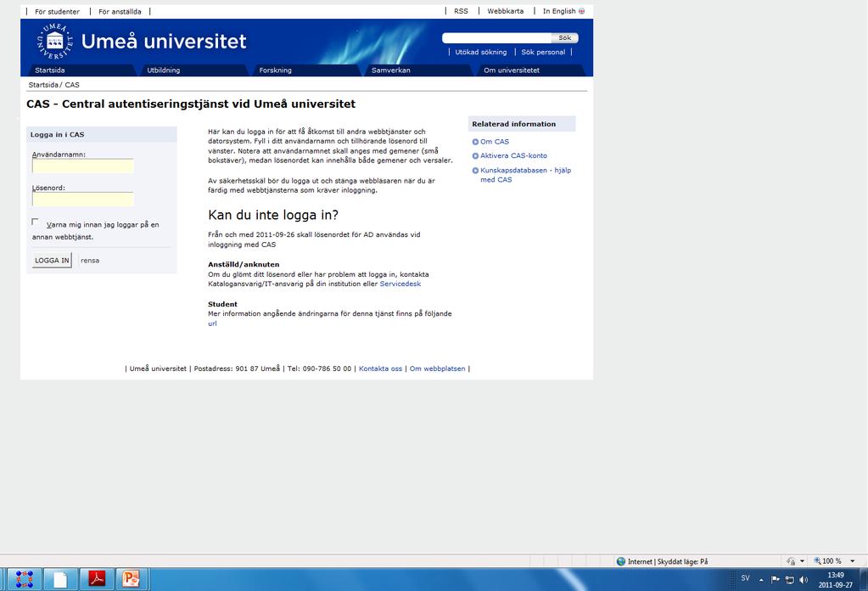Follow the 'url' link under Student

pos(213,324)
